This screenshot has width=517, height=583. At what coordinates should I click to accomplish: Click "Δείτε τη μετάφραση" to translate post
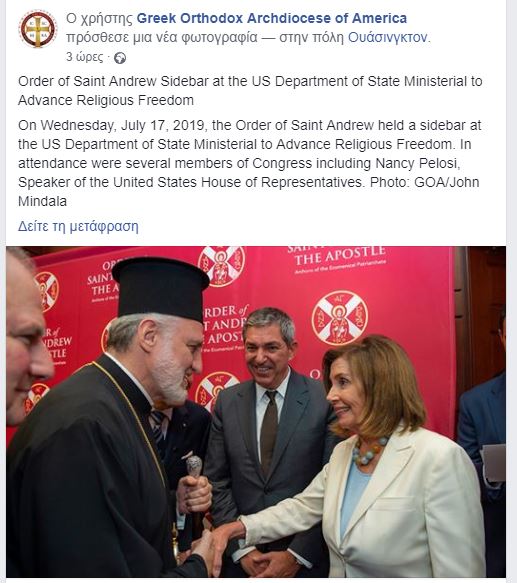click(78, 226)
